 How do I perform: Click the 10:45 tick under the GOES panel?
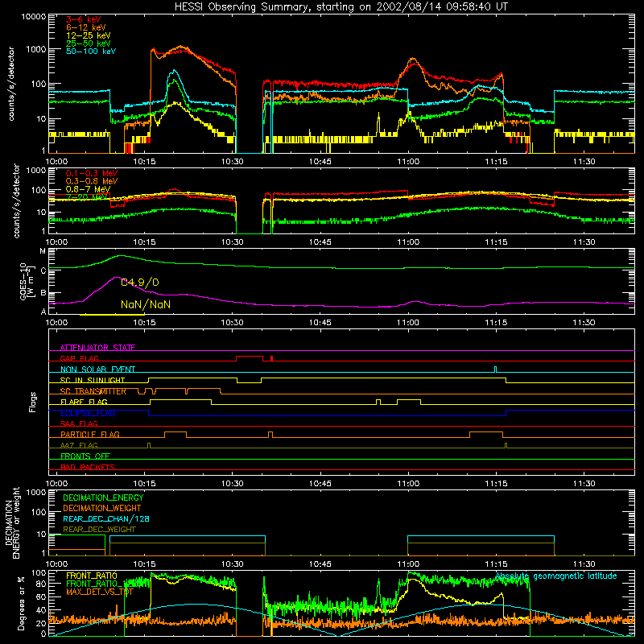coord(320,323)
